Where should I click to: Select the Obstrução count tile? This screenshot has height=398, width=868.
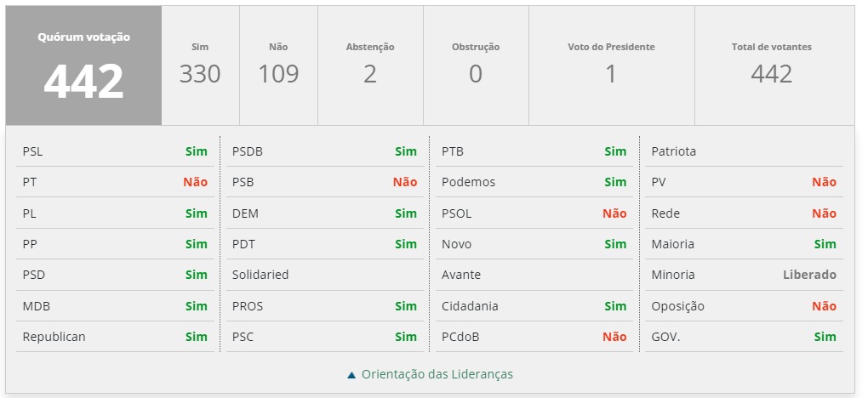476,66
